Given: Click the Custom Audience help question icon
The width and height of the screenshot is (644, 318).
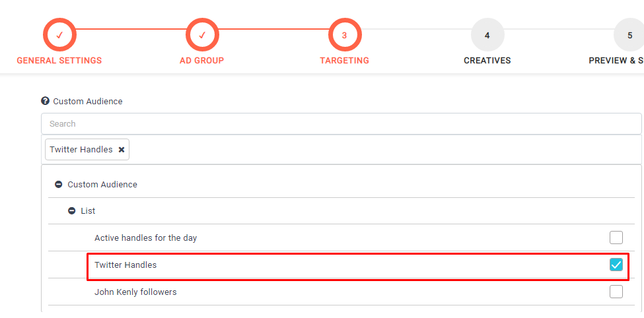Looking at the screenshot, I should pos(45,101).
